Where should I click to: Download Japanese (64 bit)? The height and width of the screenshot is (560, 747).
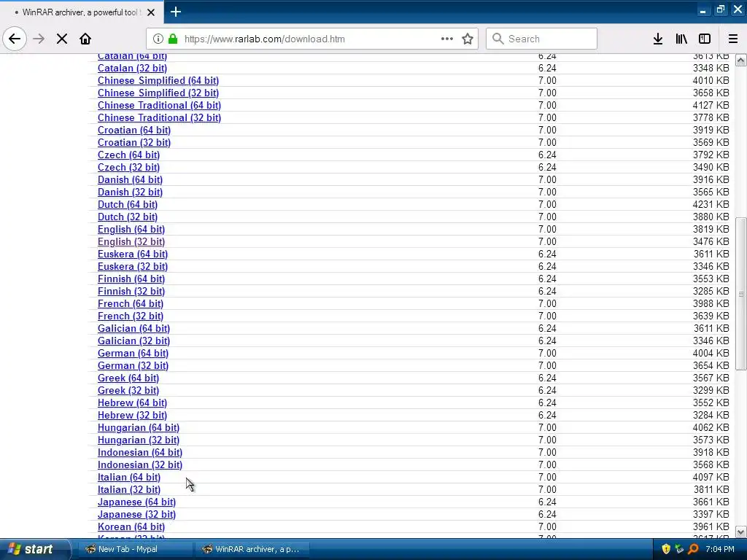(136, 502)
